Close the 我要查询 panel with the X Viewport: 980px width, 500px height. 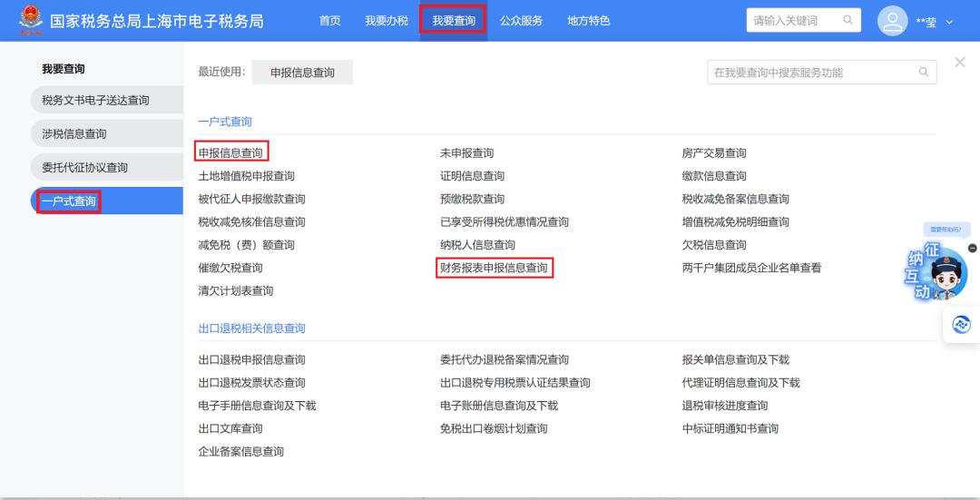click(960, 62)
